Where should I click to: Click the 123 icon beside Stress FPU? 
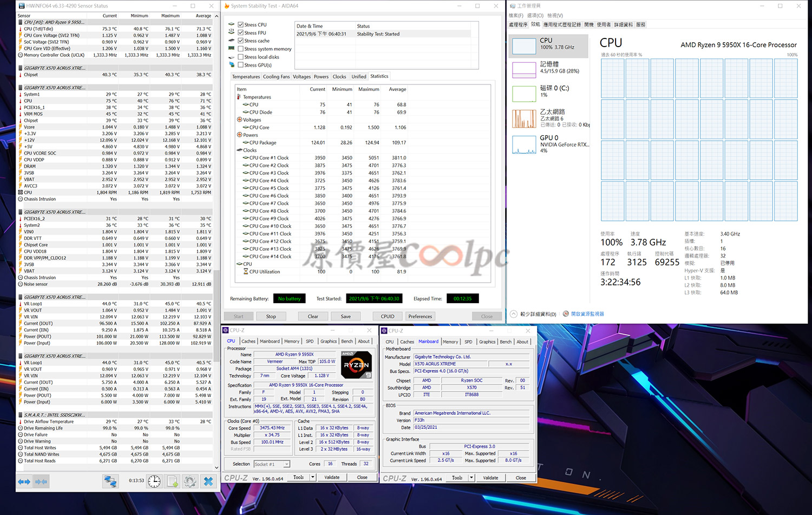tap(232, 32)
